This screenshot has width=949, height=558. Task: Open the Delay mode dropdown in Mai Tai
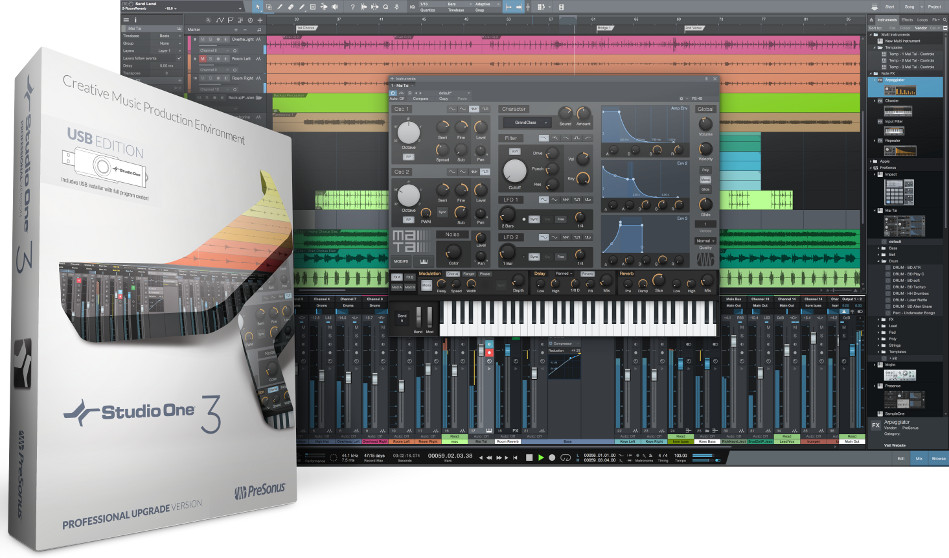click(564, 274)
